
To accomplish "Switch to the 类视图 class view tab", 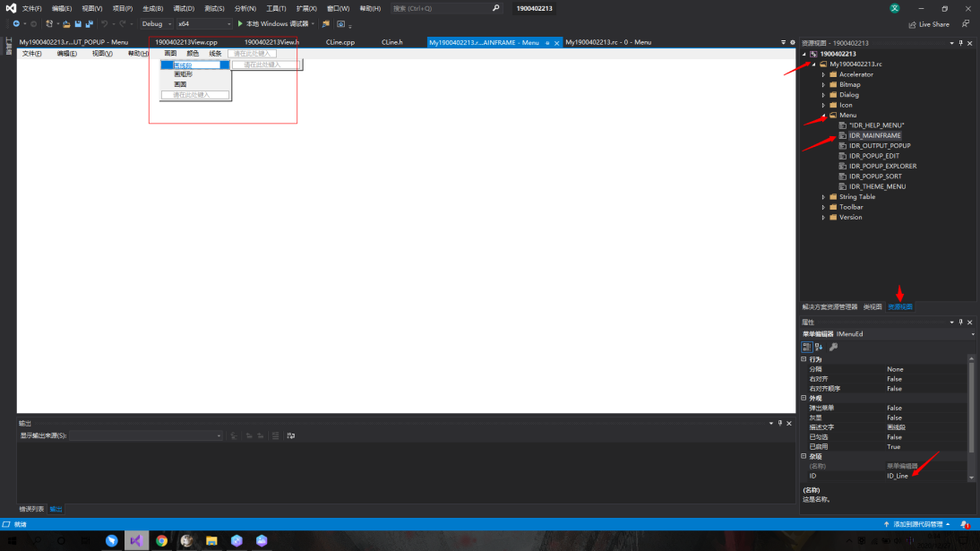I will [872, 307].
